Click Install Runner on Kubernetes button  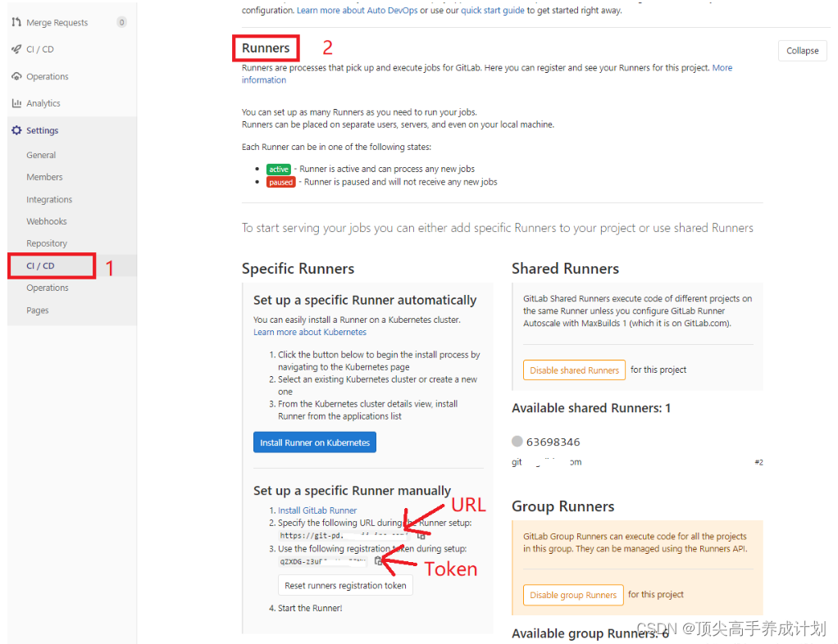(315, 442)
